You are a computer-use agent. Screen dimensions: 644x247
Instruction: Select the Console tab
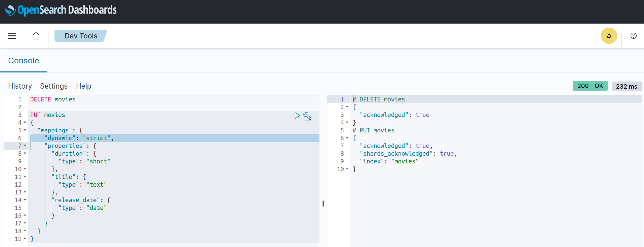24,61
